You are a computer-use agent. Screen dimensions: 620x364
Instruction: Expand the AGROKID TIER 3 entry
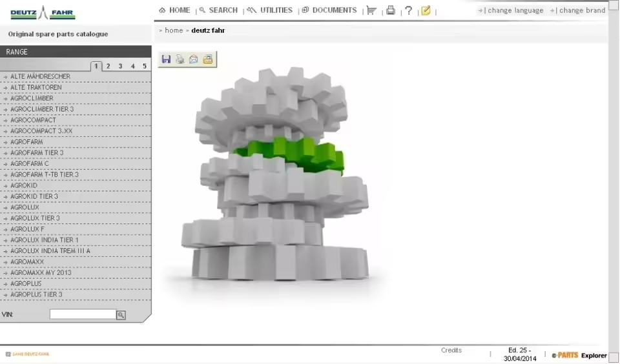34,196
